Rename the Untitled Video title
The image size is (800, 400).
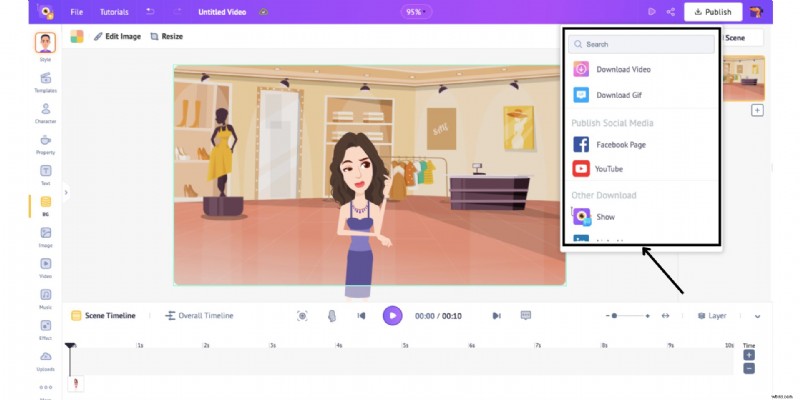tap(222, 12)
